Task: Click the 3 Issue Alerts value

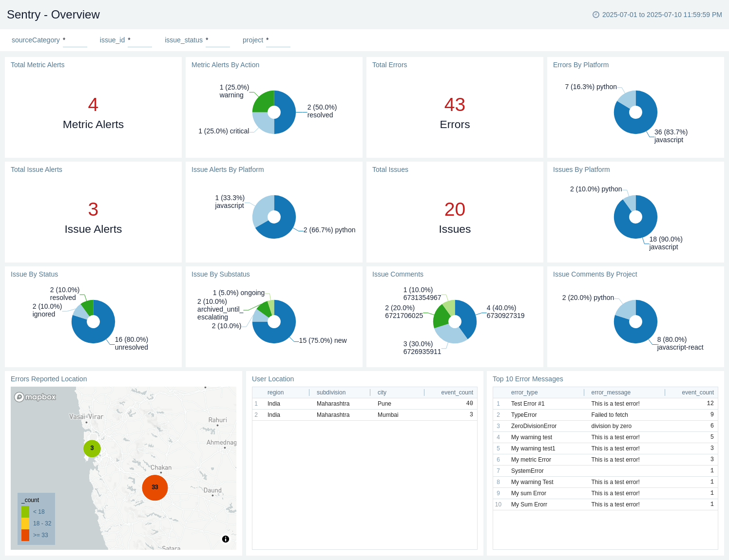Action: click(x=93, y=209)
